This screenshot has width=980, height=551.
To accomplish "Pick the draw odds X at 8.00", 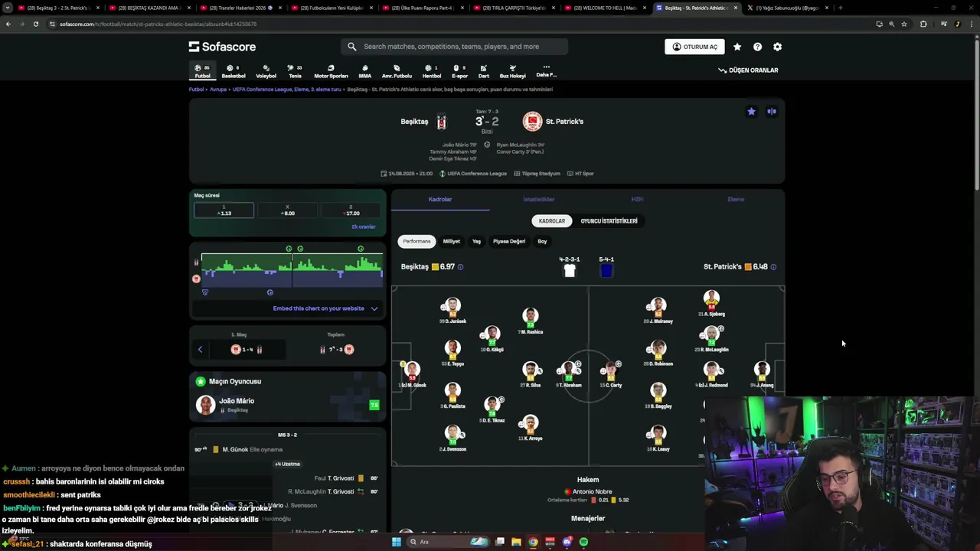I will tap(288, 210).
